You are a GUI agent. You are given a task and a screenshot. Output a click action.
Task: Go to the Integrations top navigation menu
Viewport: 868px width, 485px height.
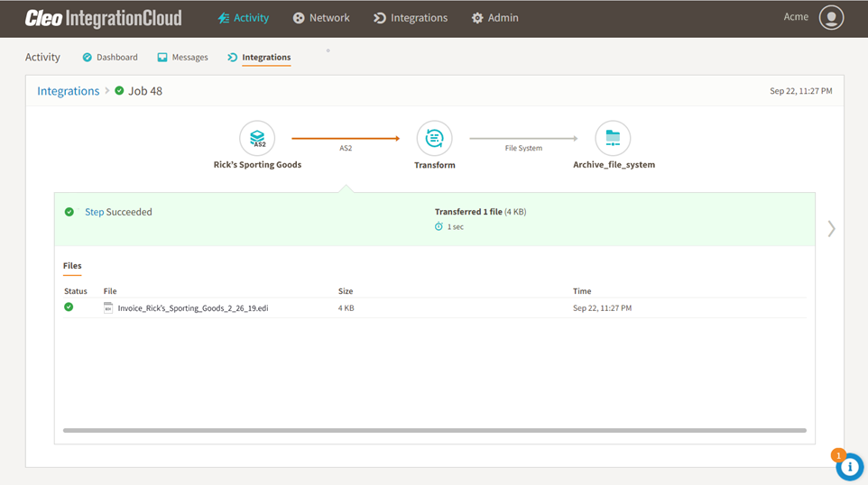tap(411, 18)
